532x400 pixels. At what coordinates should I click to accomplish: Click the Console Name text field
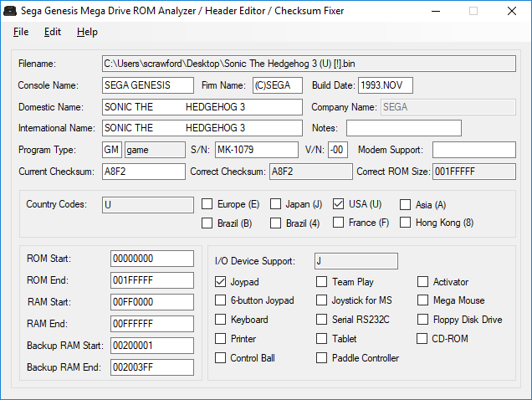(x=148, y=85)
